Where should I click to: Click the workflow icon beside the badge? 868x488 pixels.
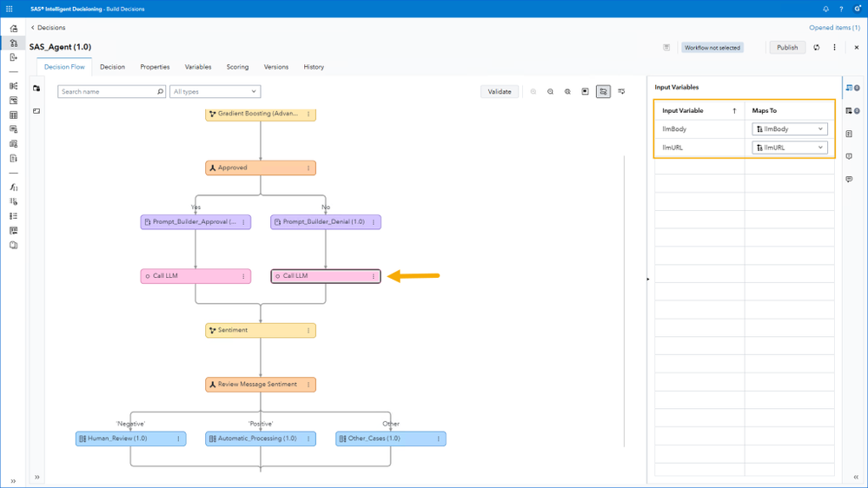pos(666,48)
